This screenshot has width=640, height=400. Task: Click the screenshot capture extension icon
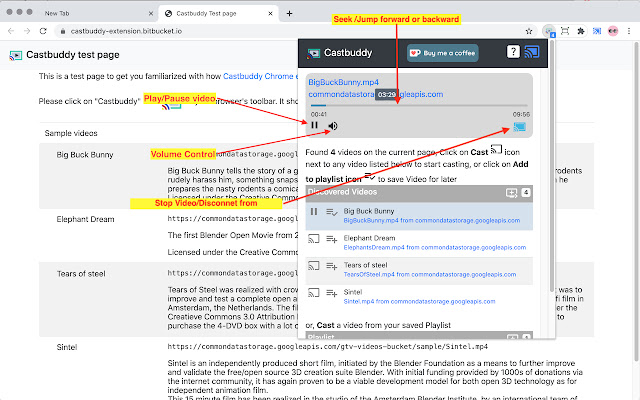click(565, 31)
